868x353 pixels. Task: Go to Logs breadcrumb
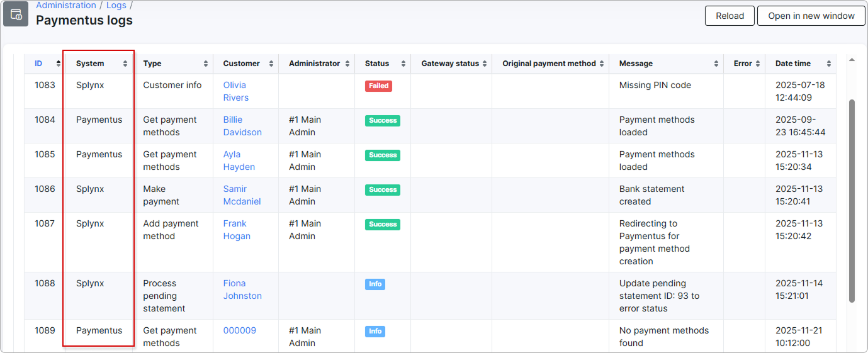(116, 5)
